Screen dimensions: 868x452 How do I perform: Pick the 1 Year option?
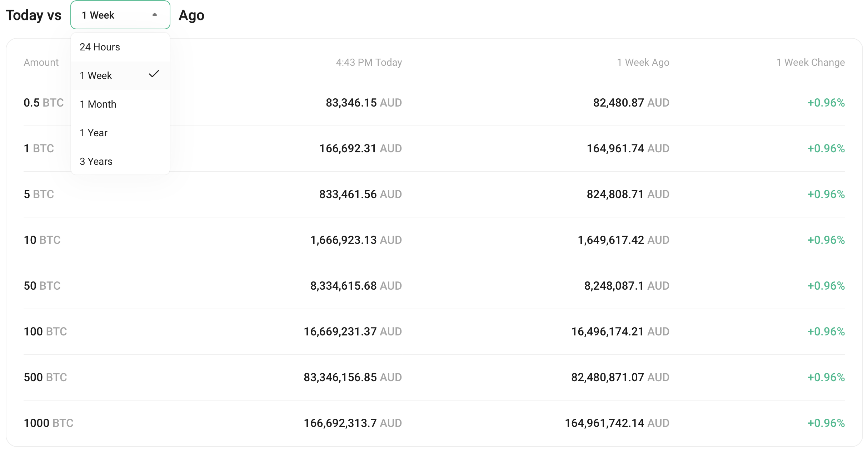[x=94, y=133]
